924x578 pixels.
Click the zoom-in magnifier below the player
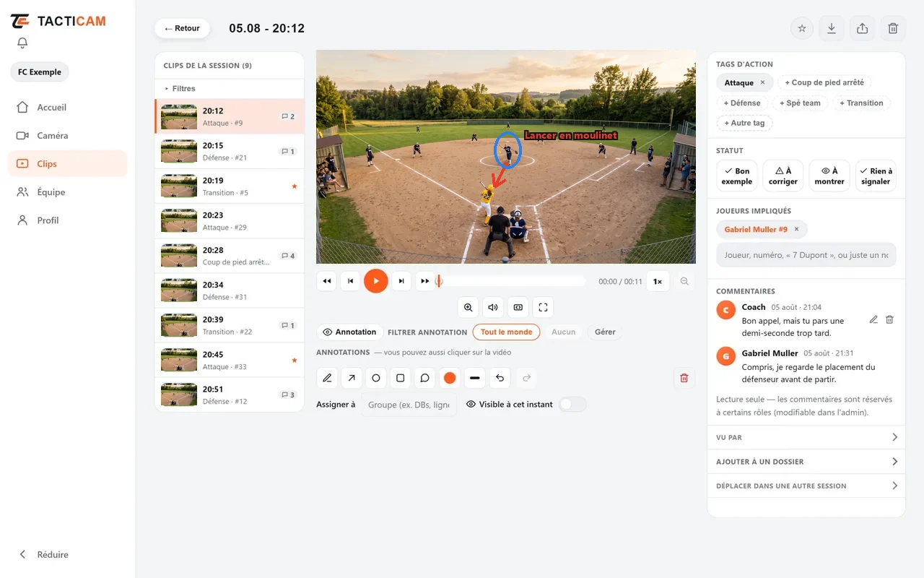(468, 307)
